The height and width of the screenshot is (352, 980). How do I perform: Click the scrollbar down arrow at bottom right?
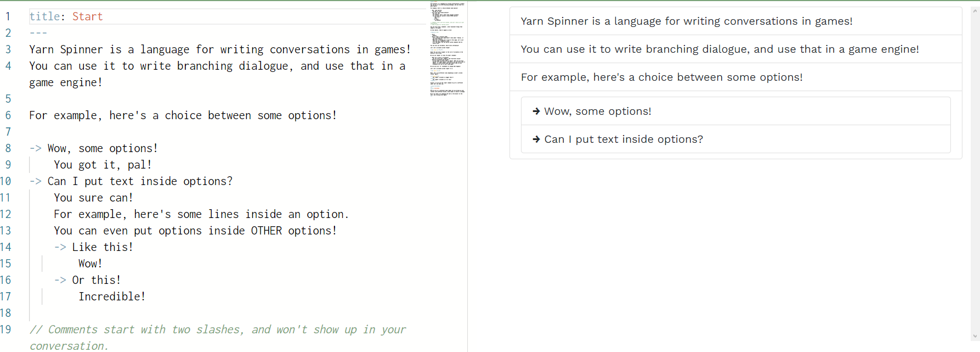click(976, 337)
